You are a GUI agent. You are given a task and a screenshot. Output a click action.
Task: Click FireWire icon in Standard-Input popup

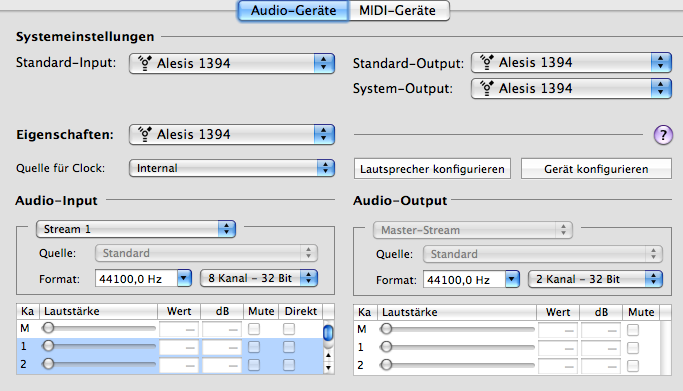(x=145, y=63)
